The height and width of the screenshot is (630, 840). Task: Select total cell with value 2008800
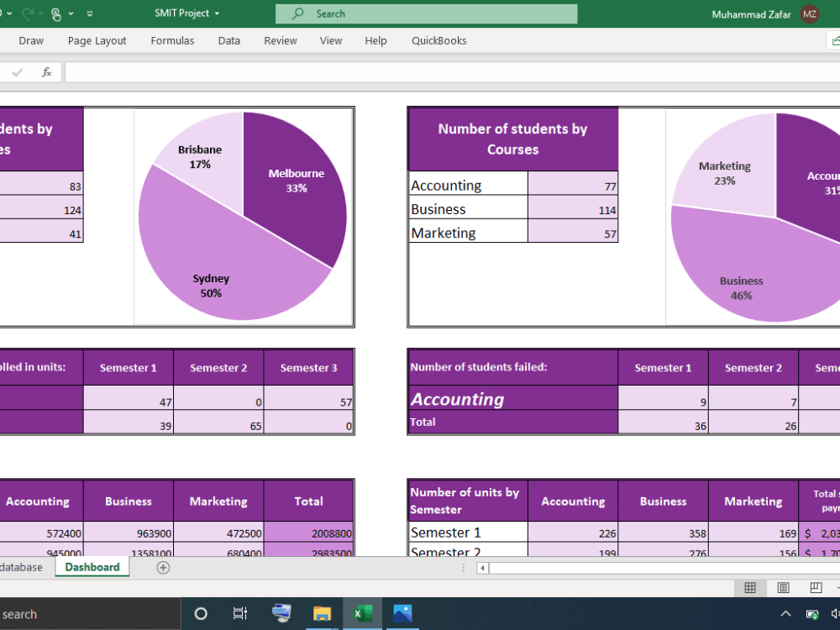coord(308,533)
